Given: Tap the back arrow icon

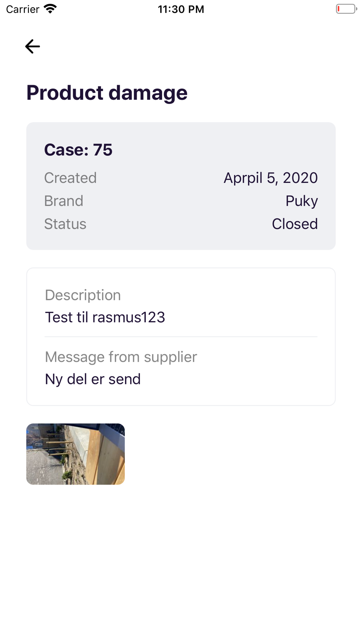Looking at the screenshot, I should [x=33, y=46].
